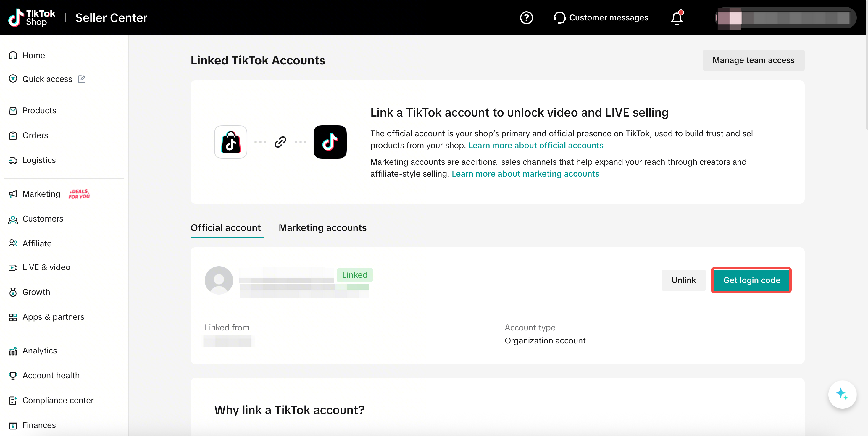Viewport: 868px width, 436px height.
Task: Open the AI assistant sparkle button
Action: [x=842, y=394]
